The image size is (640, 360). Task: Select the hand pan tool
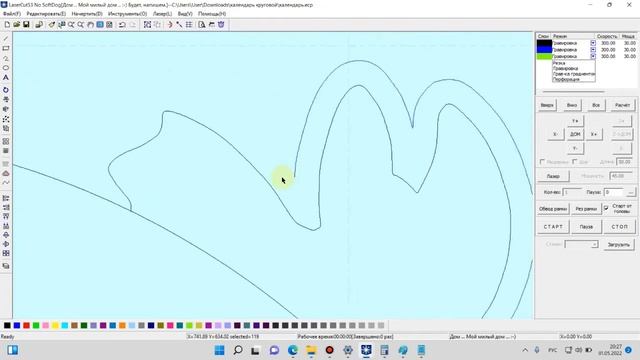90,24
